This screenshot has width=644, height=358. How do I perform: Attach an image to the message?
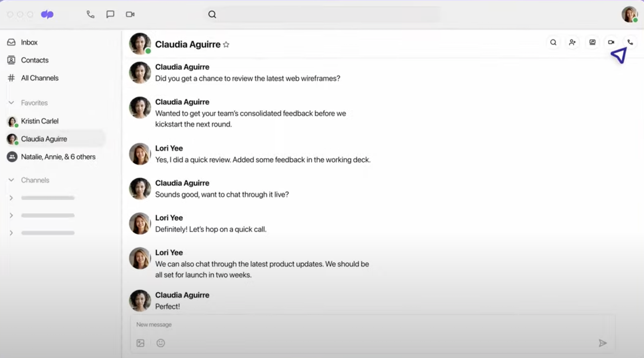[140, 343]
